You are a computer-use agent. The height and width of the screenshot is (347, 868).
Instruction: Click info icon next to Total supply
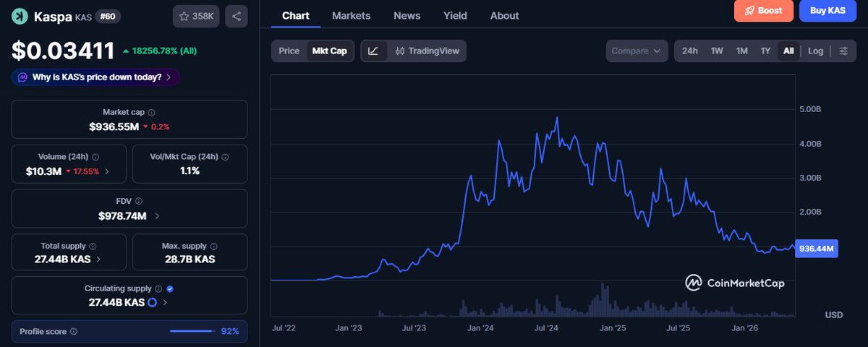(93, 247)
